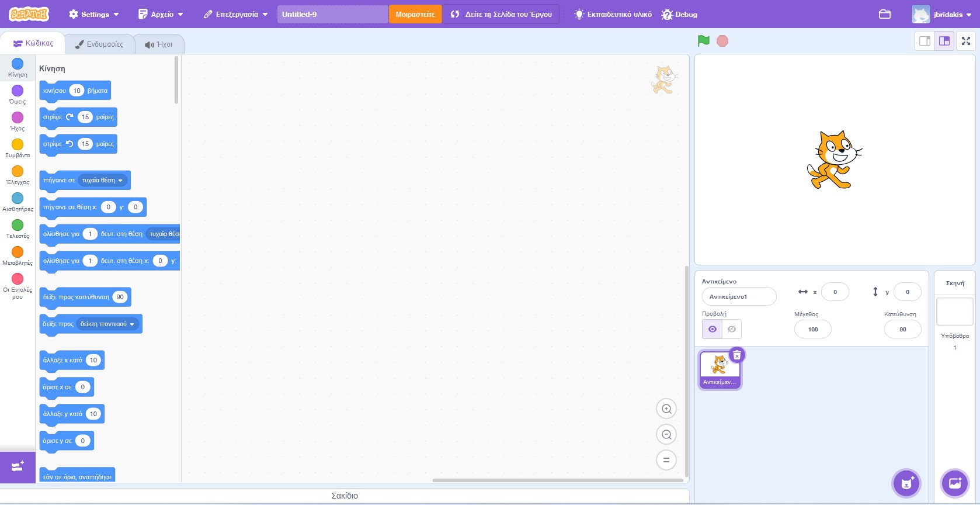Open the Επεξεργασία menu

[x=235, y=14]
